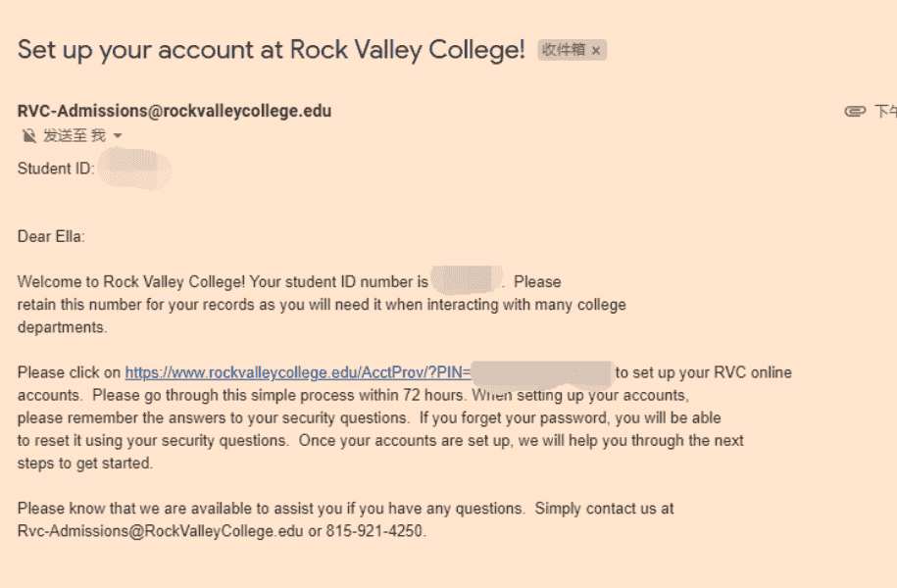Image resolution: width=897 pixels, height=588 pixels.
Task: Click the blurred ID number in welcome sentence
Action: click(467, 280)
